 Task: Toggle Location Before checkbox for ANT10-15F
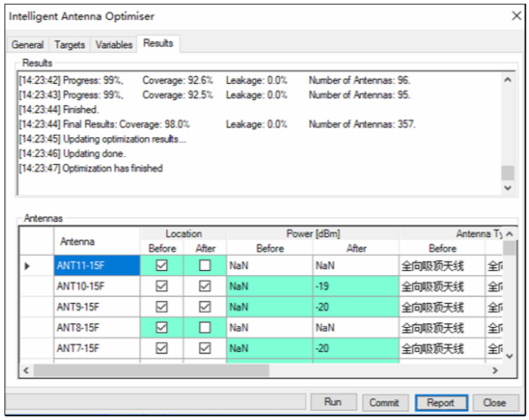(161, 286)
